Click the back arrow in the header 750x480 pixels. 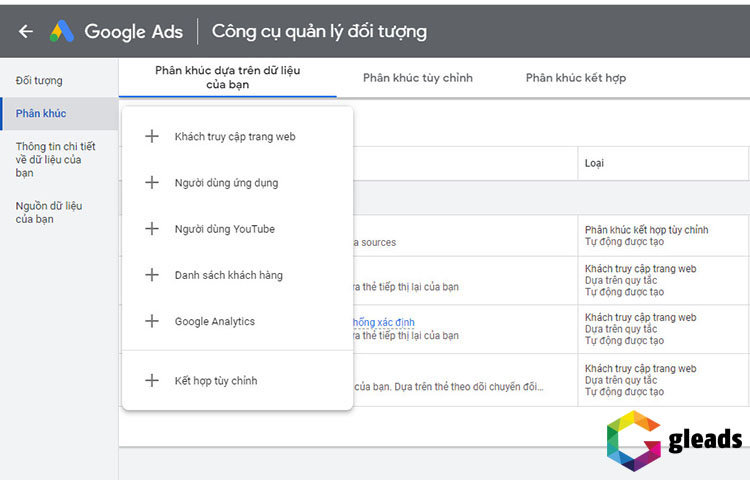(x=26, y=32)
